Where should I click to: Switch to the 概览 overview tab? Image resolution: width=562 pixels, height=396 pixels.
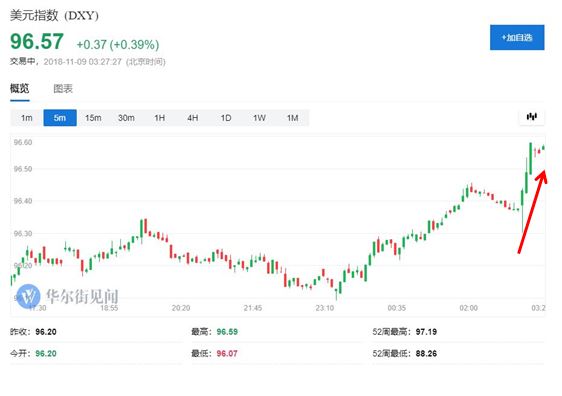coord(20,89)
